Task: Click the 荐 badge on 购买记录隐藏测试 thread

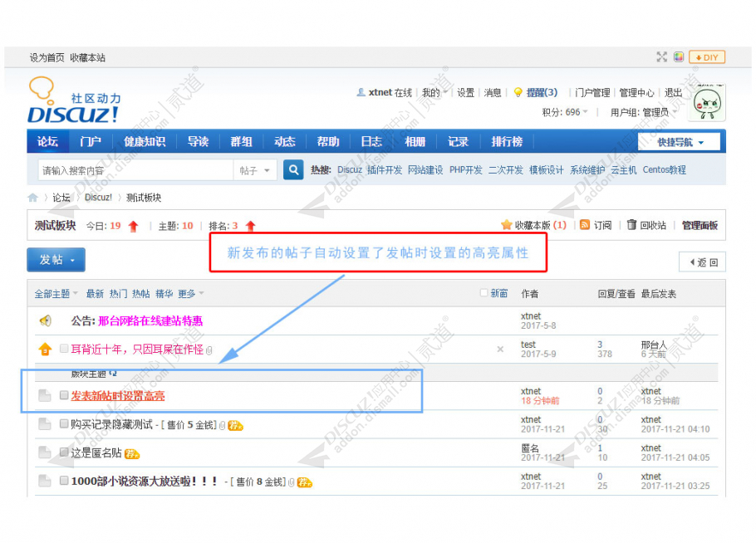Action: [x=235, y=425]
